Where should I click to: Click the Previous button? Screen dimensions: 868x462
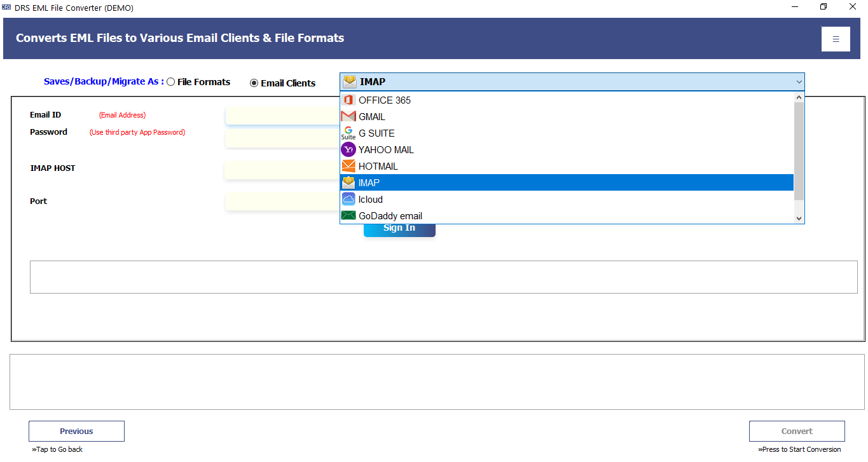76,431
